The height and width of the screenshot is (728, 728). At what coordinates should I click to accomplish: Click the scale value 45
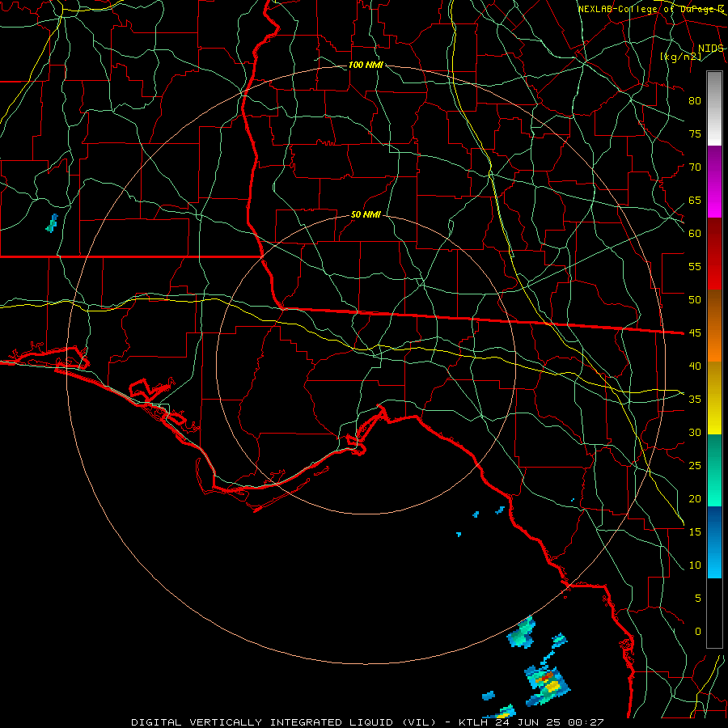[695, 333]
